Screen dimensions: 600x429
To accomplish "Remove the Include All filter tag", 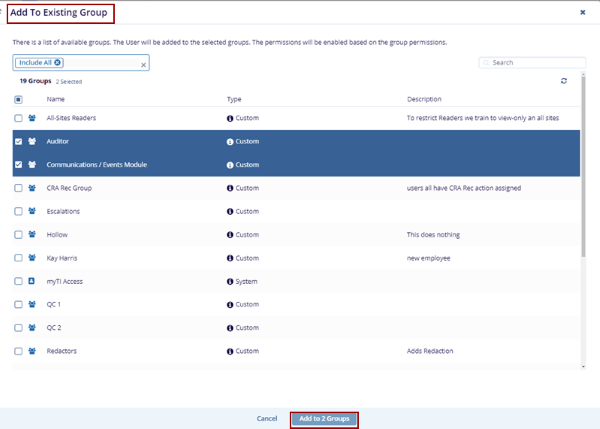I will tap(58, 63).
